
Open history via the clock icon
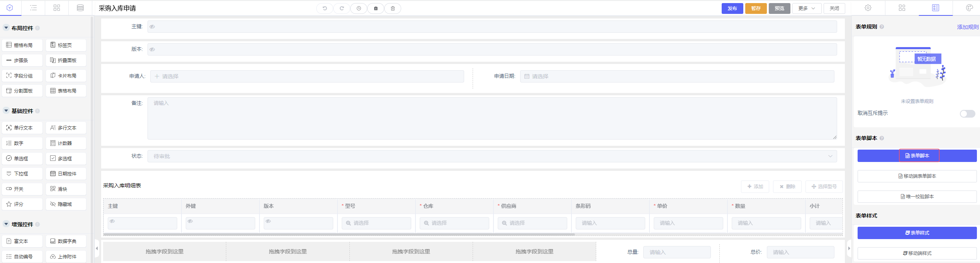[x=359, y=8]
